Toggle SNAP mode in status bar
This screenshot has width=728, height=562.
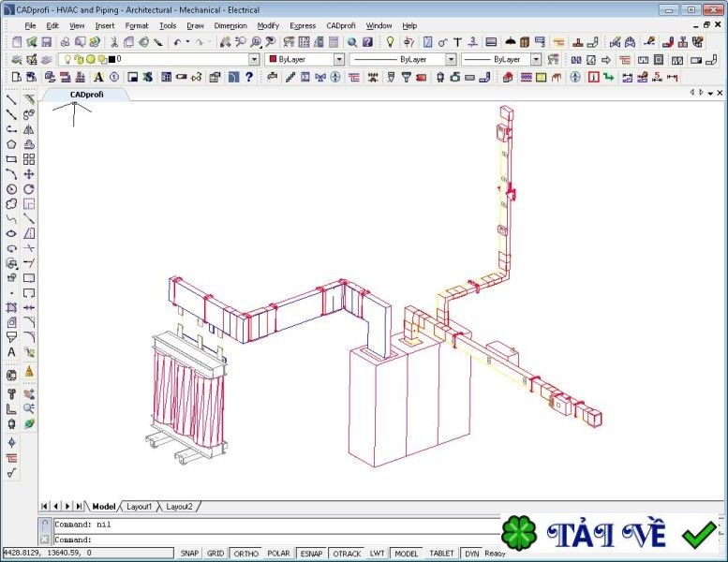pos(189,554)
